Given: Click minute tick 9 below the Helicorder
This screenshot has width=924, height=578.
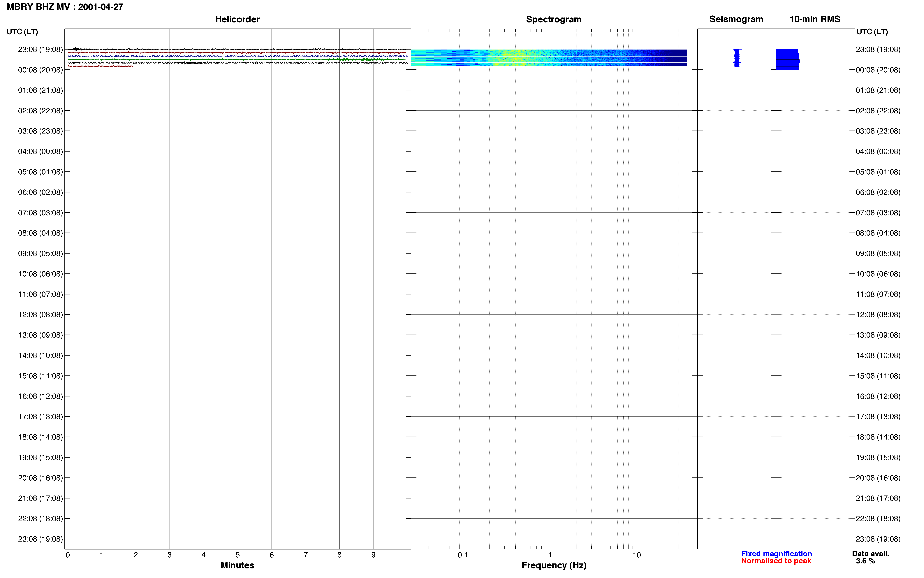Looking at the screenshot, I should point(373,555).
